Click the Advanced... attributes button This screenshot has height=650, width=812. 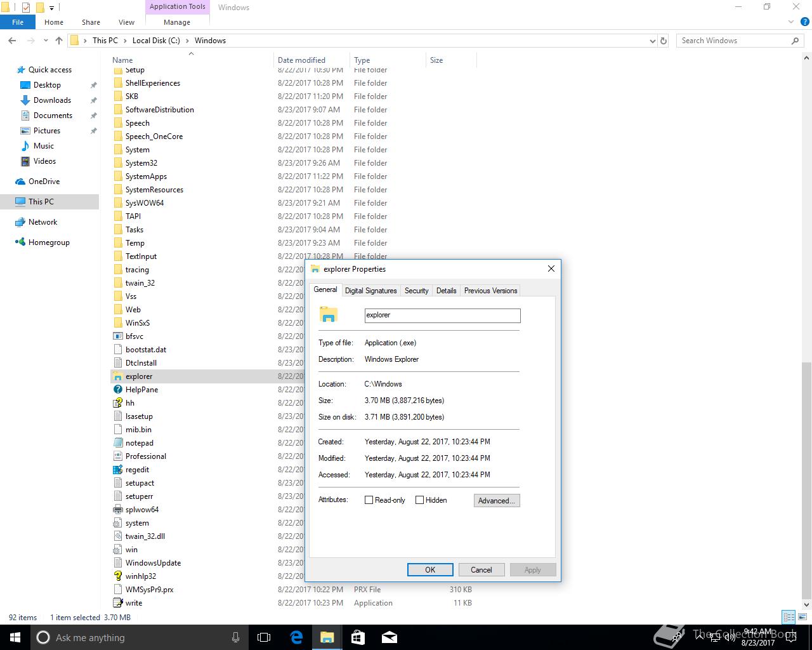pyautogui.click(x=497, y=501)
